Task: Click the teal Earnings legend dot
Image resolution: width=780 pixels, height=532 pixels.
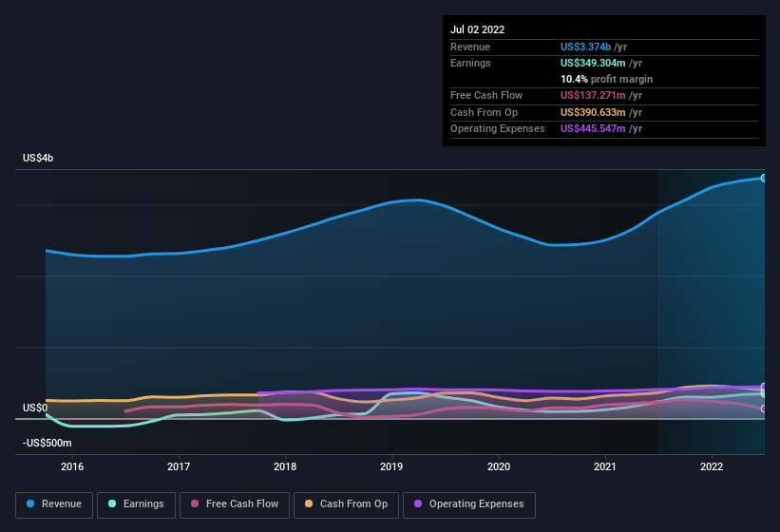Action: click(112, 503)
